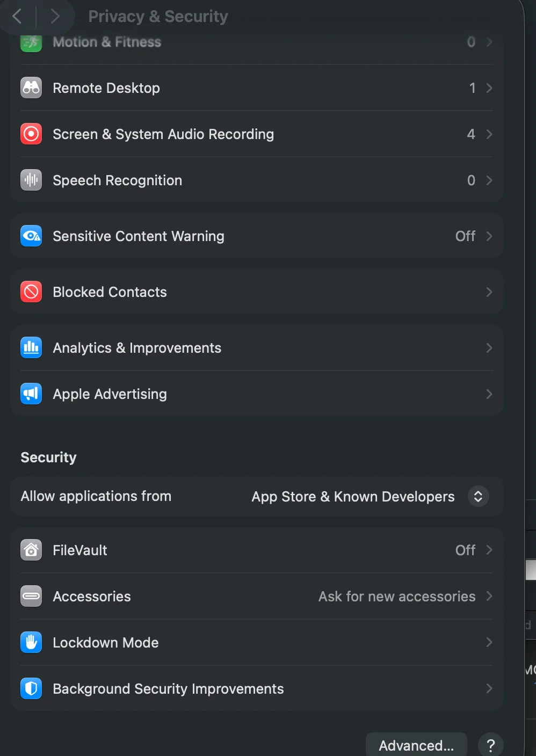Click the Blocked Contacts red icon
Screen dimensions: 536x756
31,292
